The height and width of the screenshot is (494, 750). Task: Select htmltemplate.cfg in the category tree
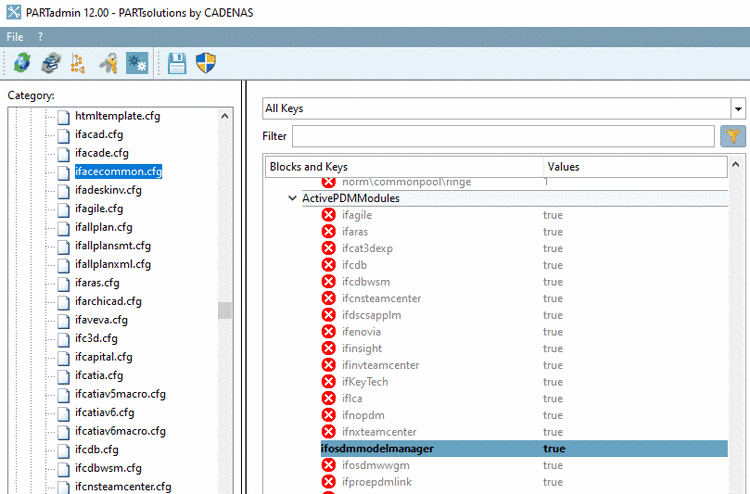pyautogui.click(x=118, y=116)
